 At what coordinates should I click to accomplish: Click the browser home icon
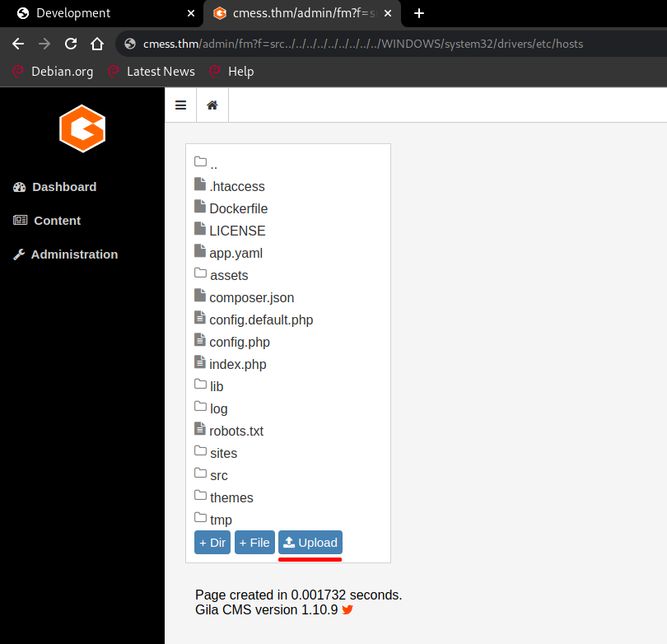(96, 43)
